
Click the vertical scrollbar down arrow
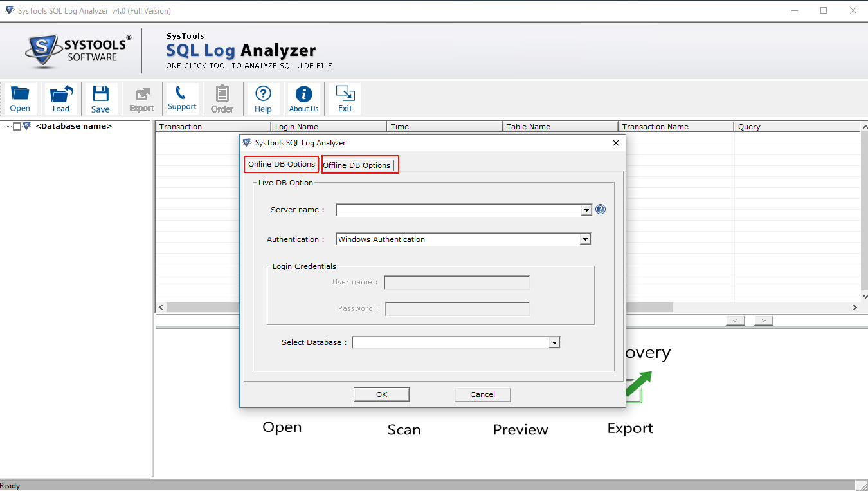(x=864, y=297)
